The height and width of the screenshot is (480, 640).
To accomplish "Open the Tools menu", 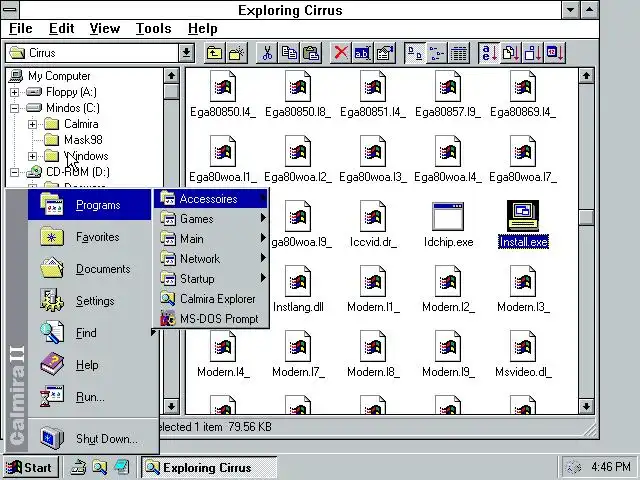I will [153, 29].
